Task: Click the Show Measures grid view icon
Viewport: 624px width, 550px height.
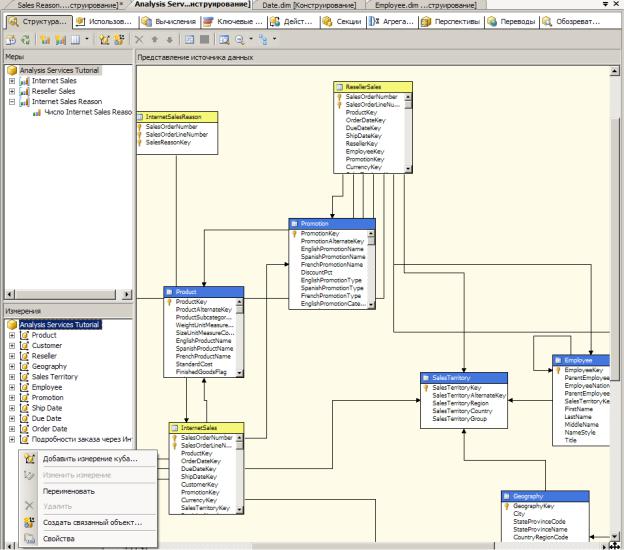Action: pyautogui.click(x=75, y=39)
